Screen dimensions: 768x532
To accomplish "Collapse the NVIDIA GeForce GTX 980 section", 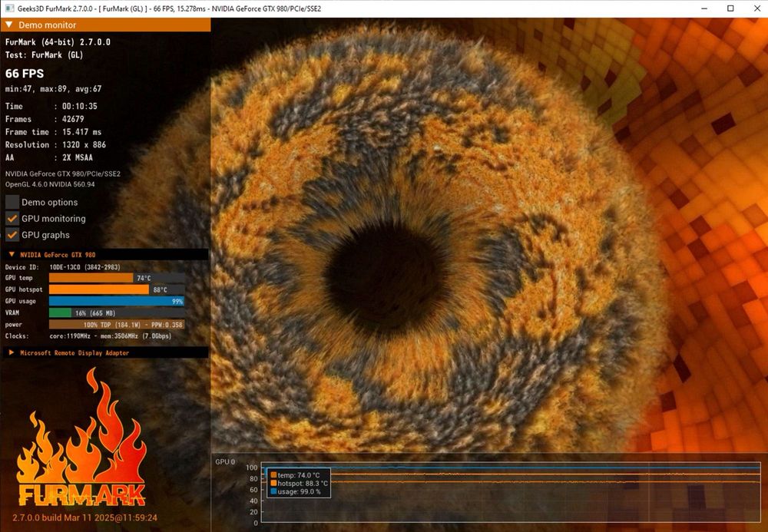I will pyautogui.click(x=12, y=255).
